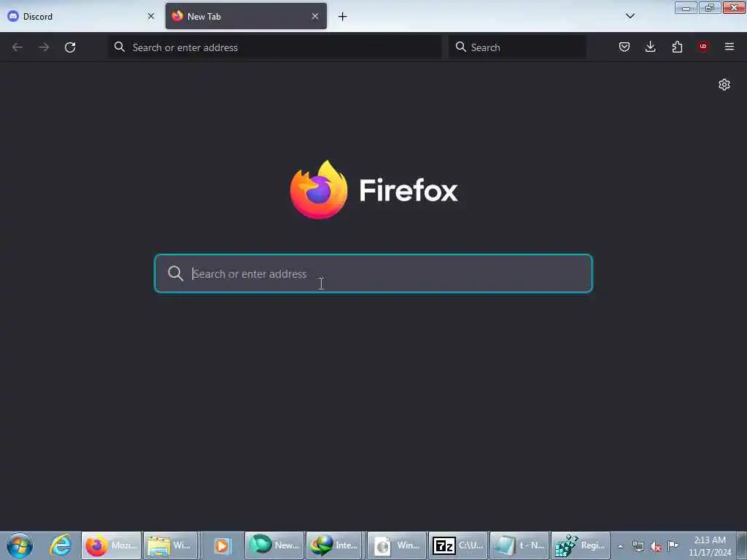Click the address bar magnifier icon
Screen dimensions: 747x560
120,47
